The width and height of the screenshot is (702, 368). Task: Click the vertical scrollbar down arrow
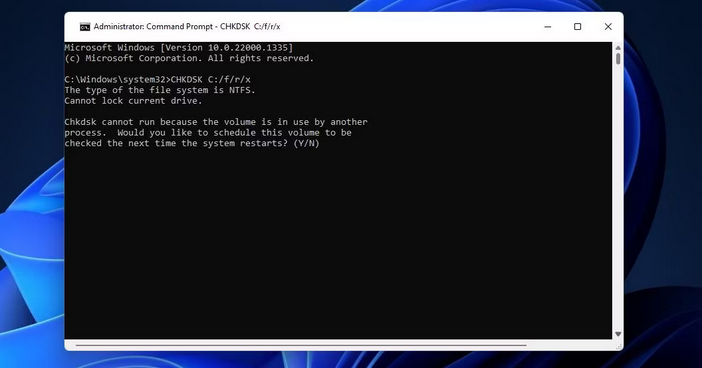pyautogui.click(x=618, y=334)
